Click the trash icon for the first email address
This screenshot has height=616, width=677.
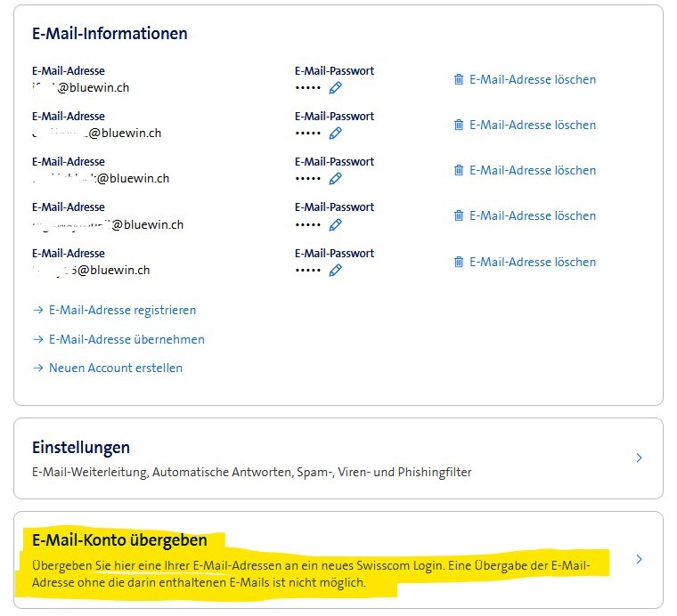[x=459, y=79]
